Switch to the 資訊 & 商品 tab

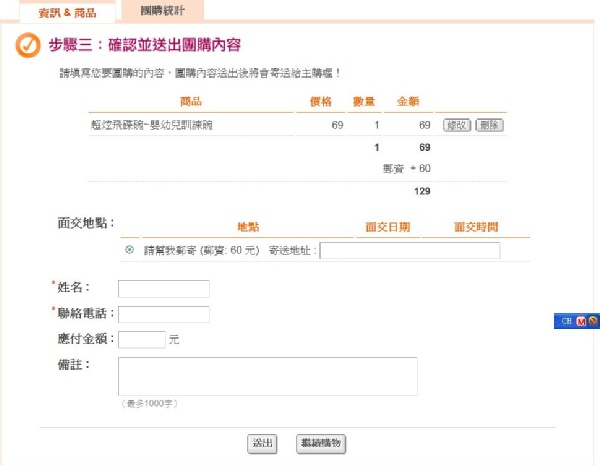click(x=61, y=11)
